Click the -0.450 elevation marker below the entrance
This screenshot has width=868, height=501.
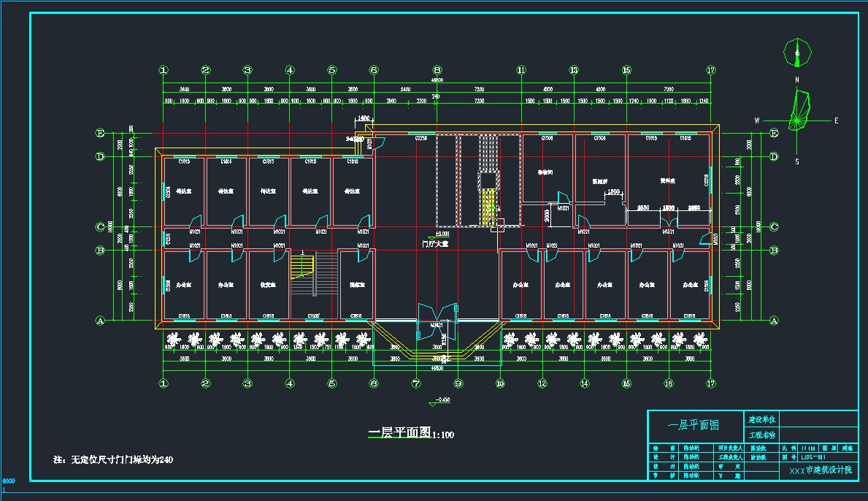point(439,400)
